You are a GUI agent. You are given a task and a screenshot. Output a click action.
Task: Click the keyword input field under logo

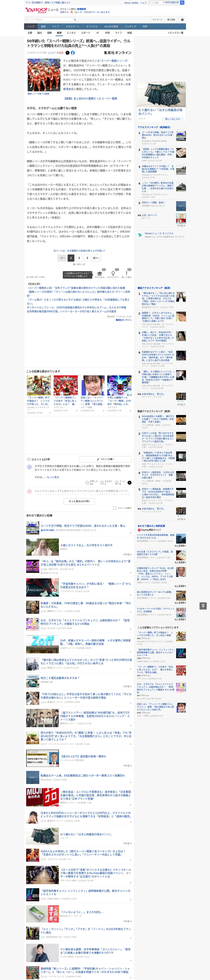click(49, 20)
